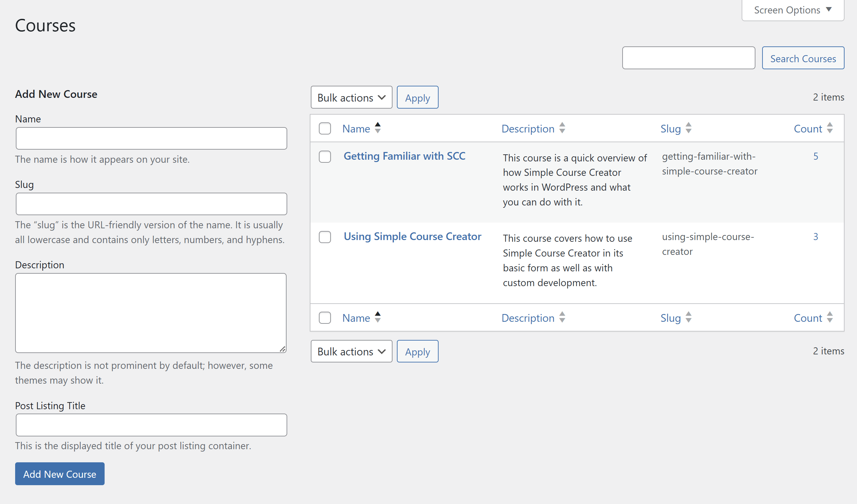The image size is (857, 504).
Task: Focus the Name input field
Action: tap(151, 138)
